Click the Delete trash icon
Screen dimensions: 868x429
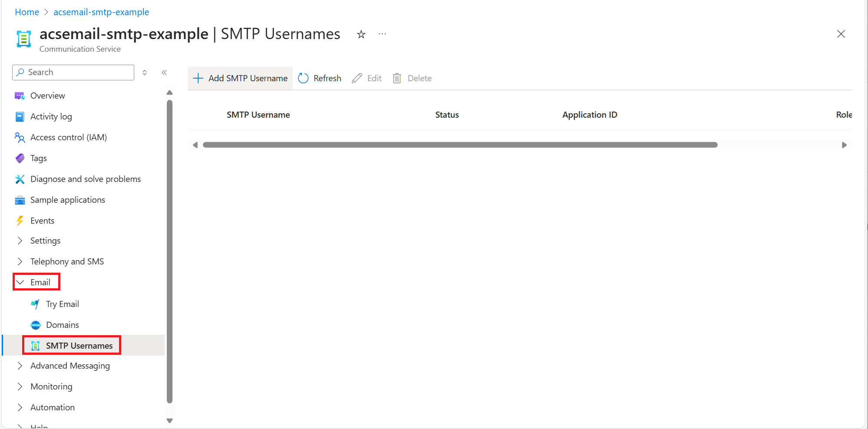click(x=397, y=78)
